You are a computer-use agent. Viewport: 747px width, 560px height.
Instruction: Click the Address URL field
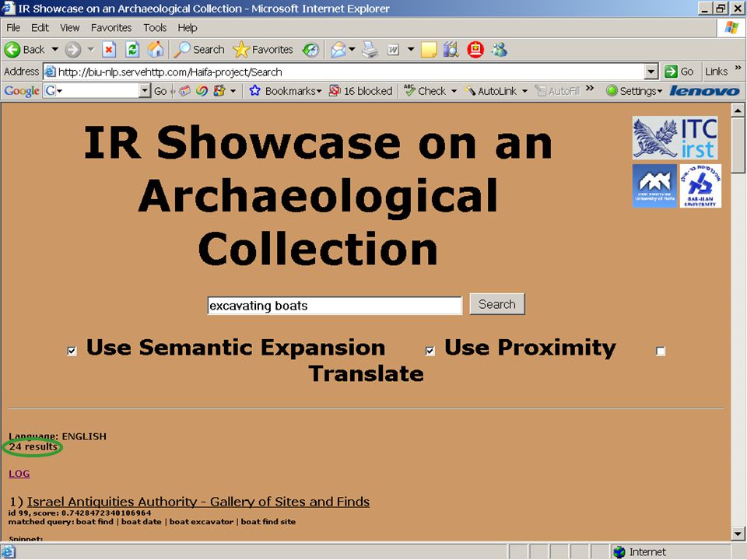350,72
